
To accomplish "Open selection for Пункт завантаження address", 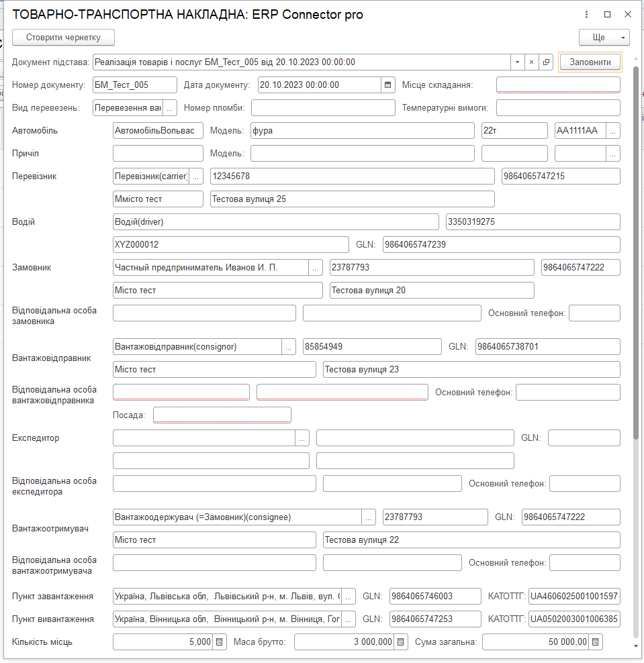I will [x=349, y=596].
